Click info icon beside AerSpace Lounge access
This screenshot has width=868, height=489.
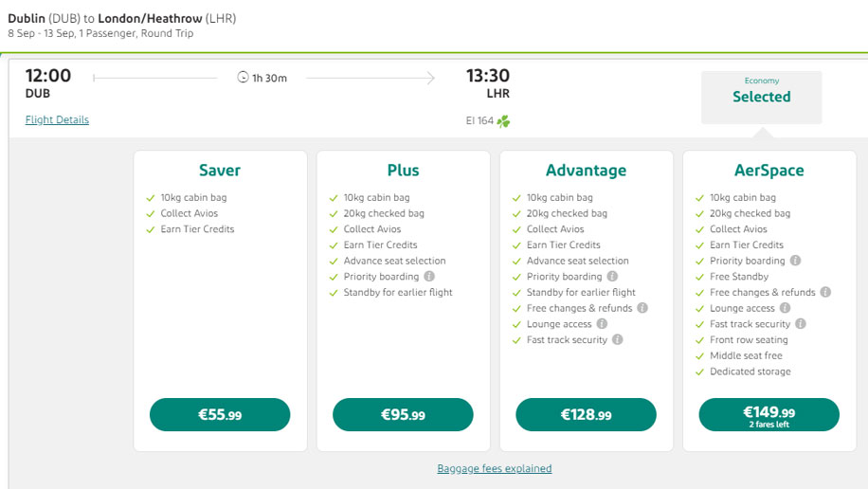(x=785, y=308)
